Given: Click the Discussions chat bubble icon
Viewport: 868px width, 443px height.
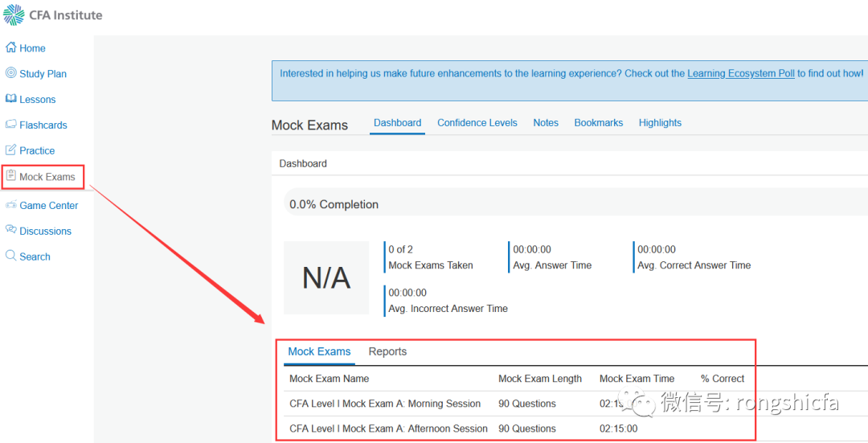Looking at the screenshot, I should click(10, 230).
